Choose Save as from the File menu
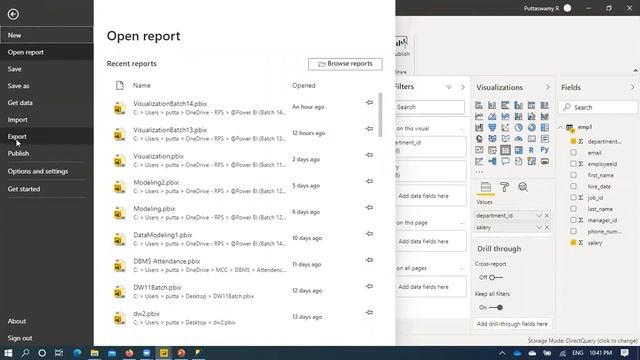The height and width of the screenshot is (360, 640). point(47,86)
